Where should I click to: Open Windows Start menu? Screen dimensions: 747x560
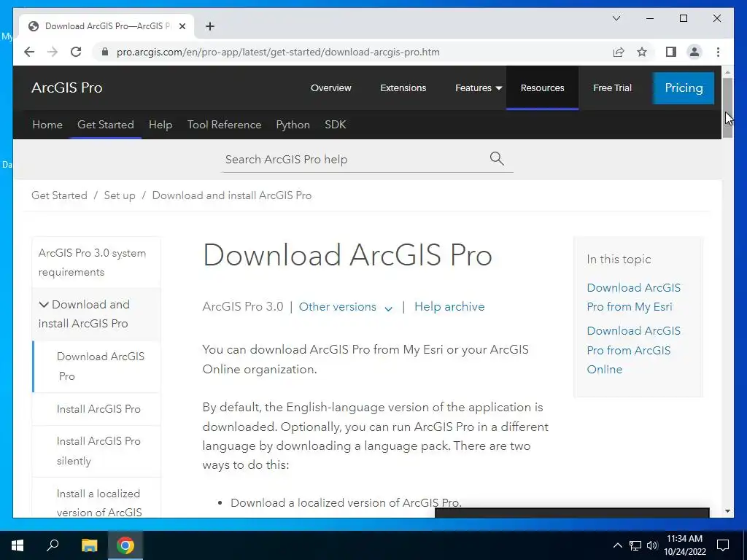pyautogui.click(x=18, y=545)
